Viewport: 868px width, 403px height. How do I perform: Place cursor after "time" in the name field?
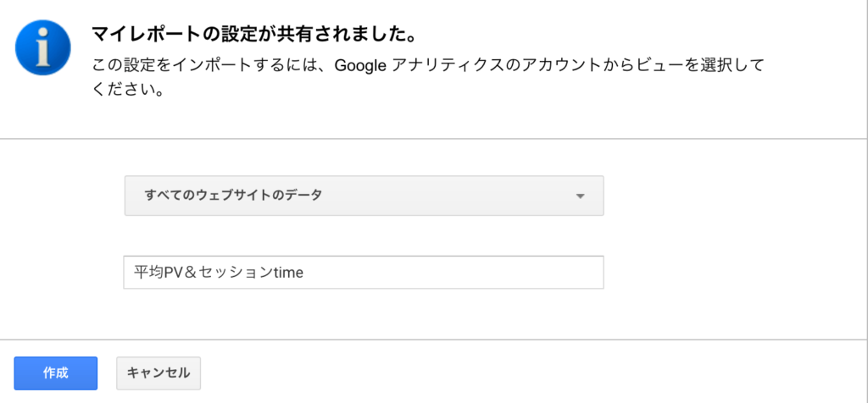304,272
